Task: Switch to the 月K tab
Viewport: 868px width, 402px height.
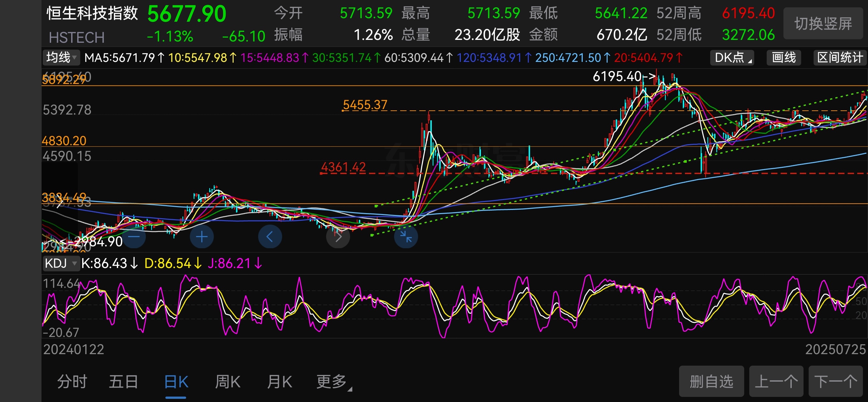Action: (279, 382)
